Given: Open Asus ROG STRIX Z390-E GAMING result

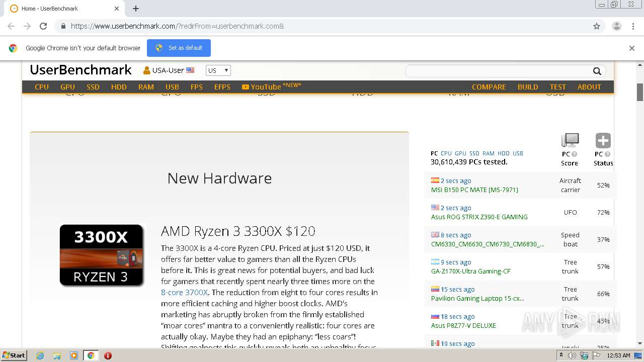Looking at the screenshot, I should pos(479,217).
